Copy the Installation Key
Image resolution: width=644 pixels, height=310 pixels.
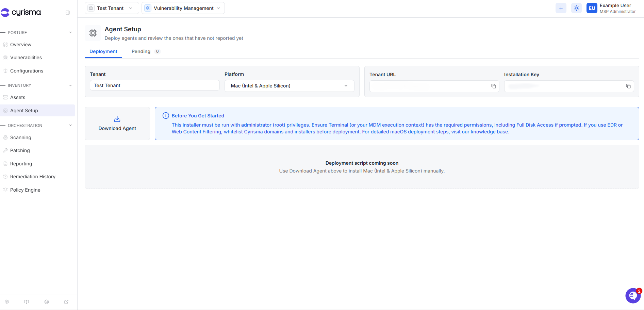(628, 86)
